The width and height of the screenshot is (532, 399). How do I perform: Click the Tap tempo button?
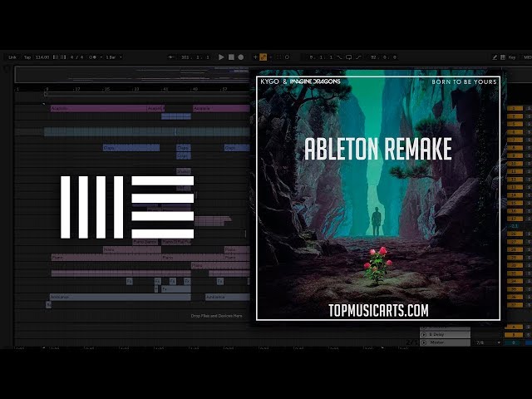pos(27,57)
